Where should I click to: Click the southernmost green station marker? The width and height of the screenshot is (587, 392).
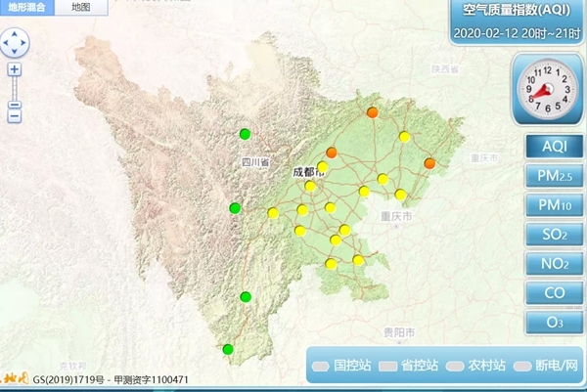[228, 349]
